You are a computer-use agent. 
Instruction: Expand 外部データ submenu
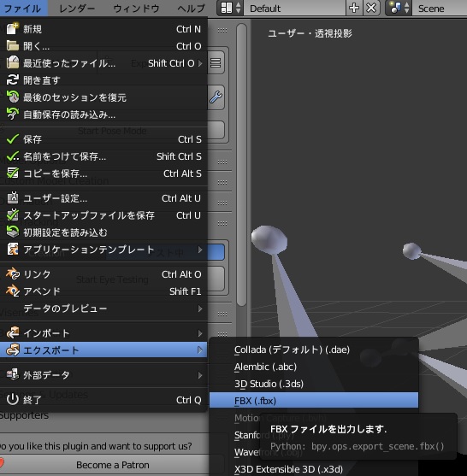tap(103, 375)
